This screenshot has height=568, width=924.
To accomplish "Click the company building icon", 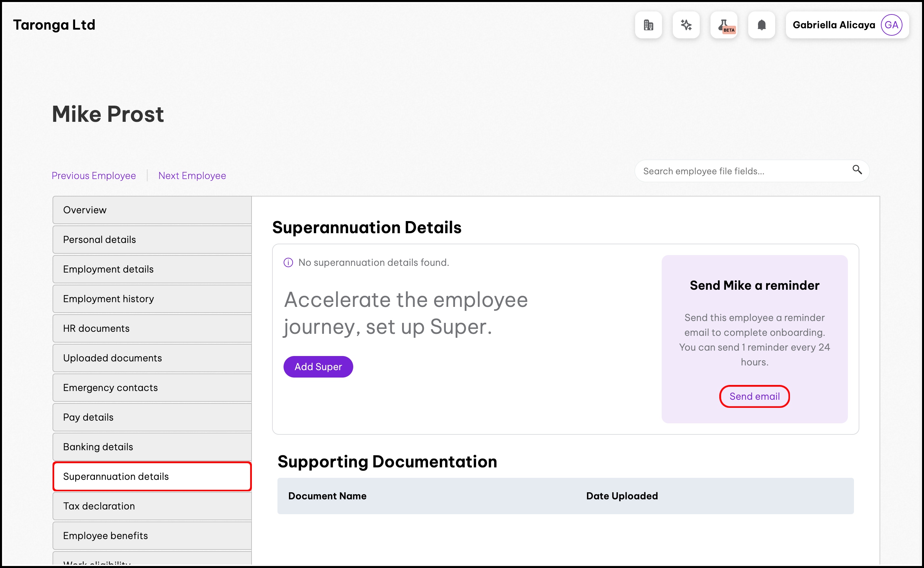I will click(x=648, y=25).
